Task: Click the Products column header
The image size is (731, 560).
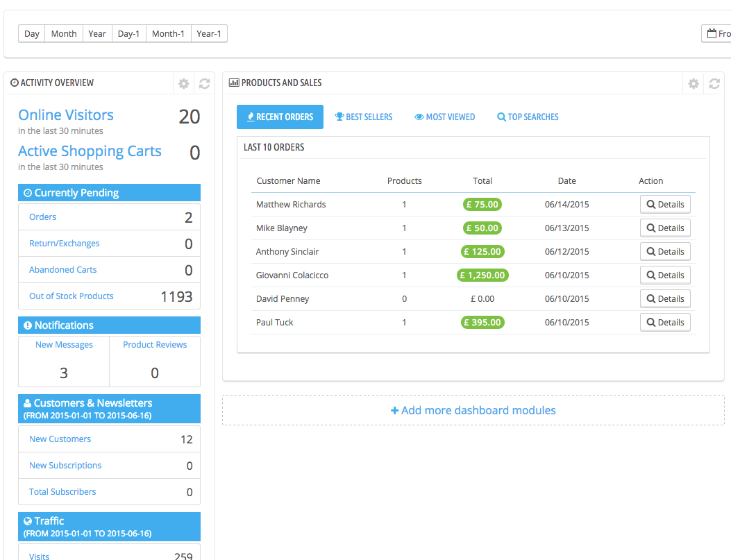Action: coord(404,180)
